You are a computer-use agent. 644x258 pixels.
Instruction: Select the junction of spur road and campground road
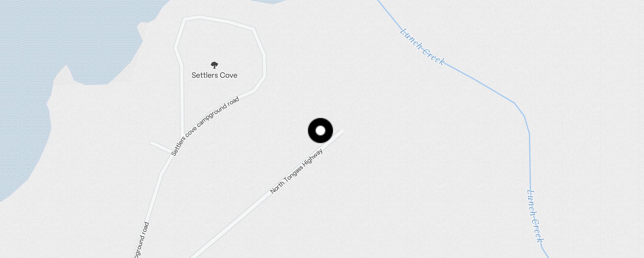(171, 152)
